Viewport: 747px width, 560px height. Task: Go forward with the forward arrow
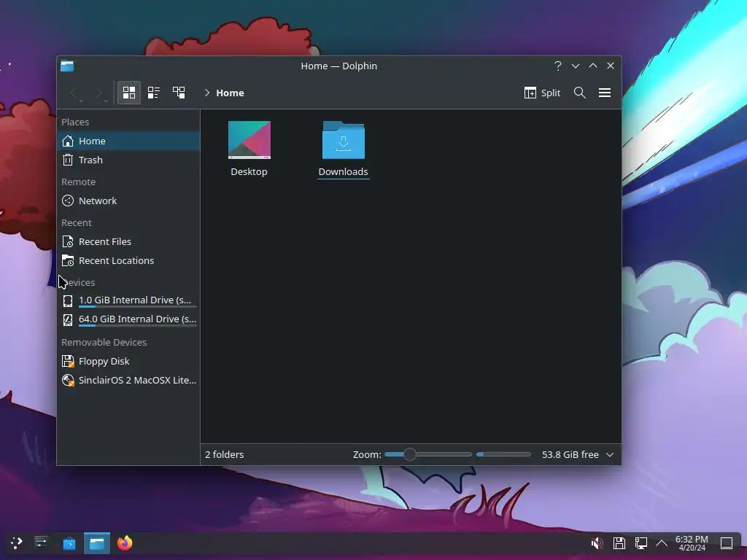(x=100, y=93)
